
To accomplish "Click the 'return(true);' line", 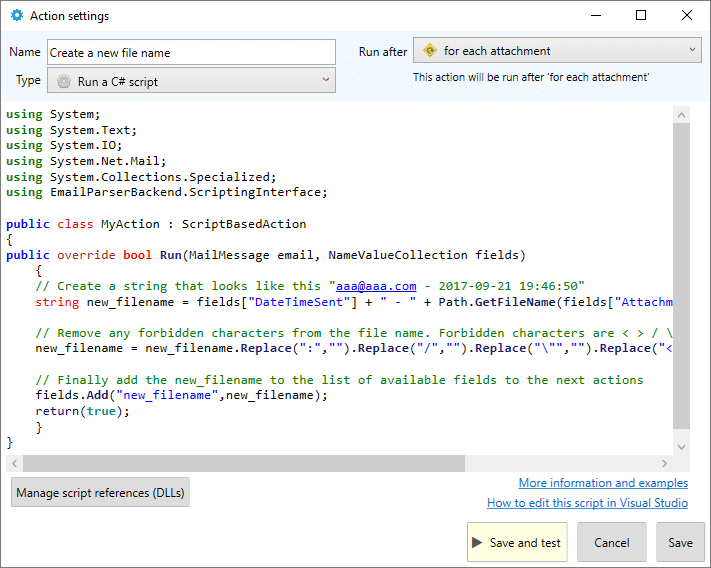I will point(83,411).
